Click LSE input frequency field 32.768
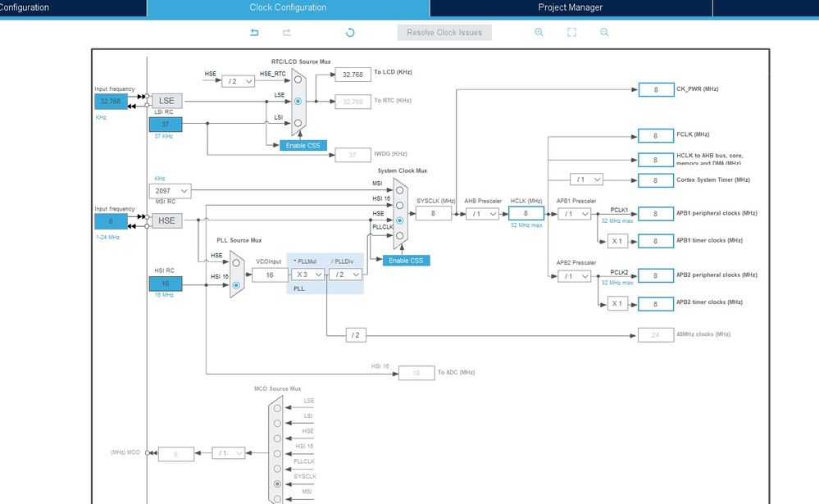Image resolution: width=819 pixels, height=504 pixels. (x=111, y=102)
